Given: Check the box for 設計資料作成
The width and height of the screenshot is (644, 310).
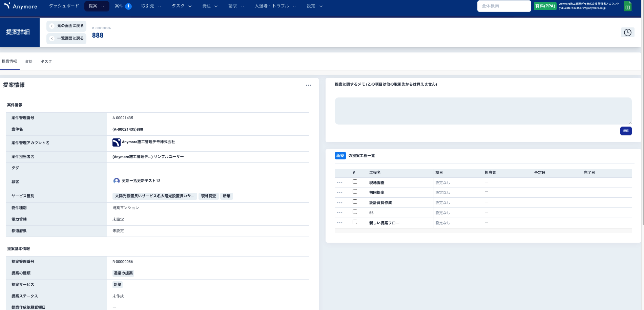Looking at the screenshot, I should tap(355, 202).
